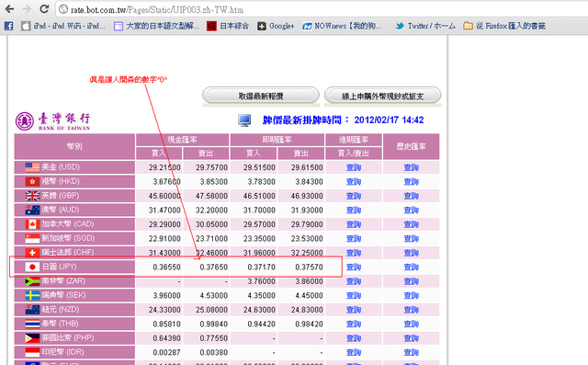Select GBP spot selling rate 46.93000
The width and height of the screenshot is (588, 365).
pos(307,196)
